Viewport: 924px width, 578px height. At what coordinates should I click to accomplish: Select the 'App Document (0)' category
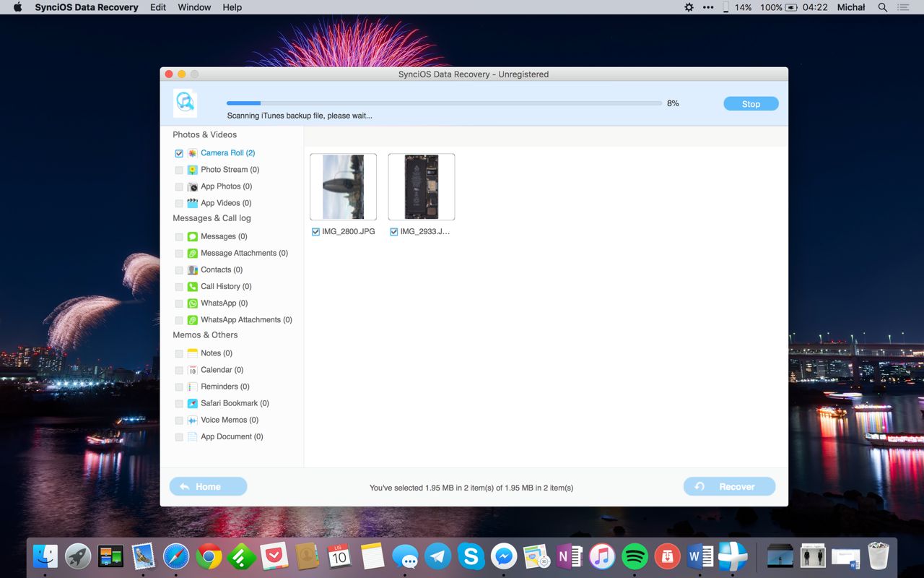[x=232, y=436]
